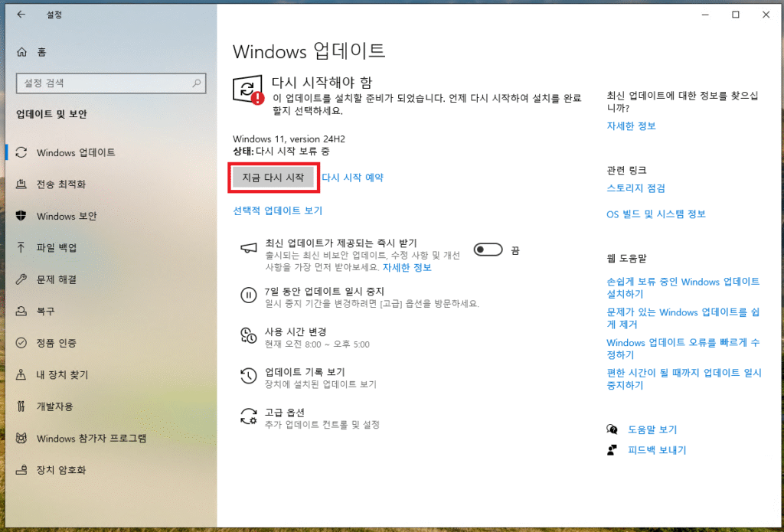Click the 파일 백업 upload arrow icon

[x=21, y=247]
